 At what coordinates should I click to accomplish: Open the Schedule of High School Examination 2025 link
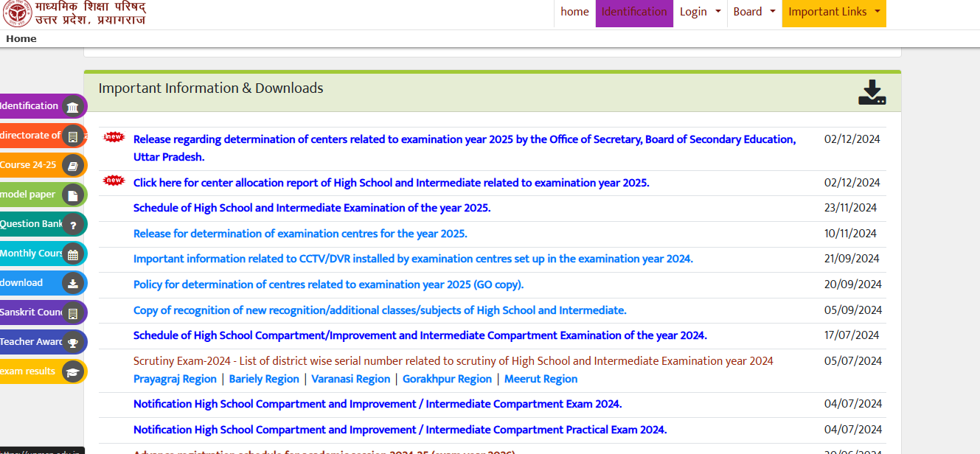click(x=311, y=208)
